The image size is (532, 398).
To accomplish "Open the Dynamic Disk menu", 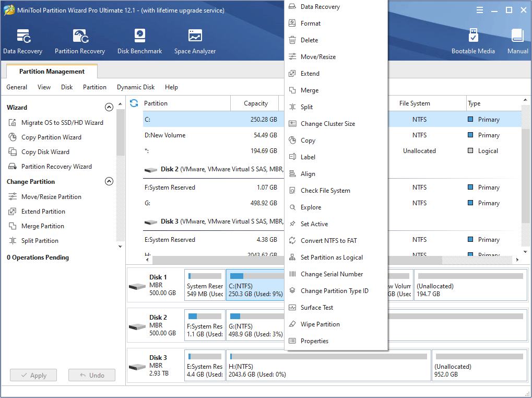I will click(x=135, y=87).
